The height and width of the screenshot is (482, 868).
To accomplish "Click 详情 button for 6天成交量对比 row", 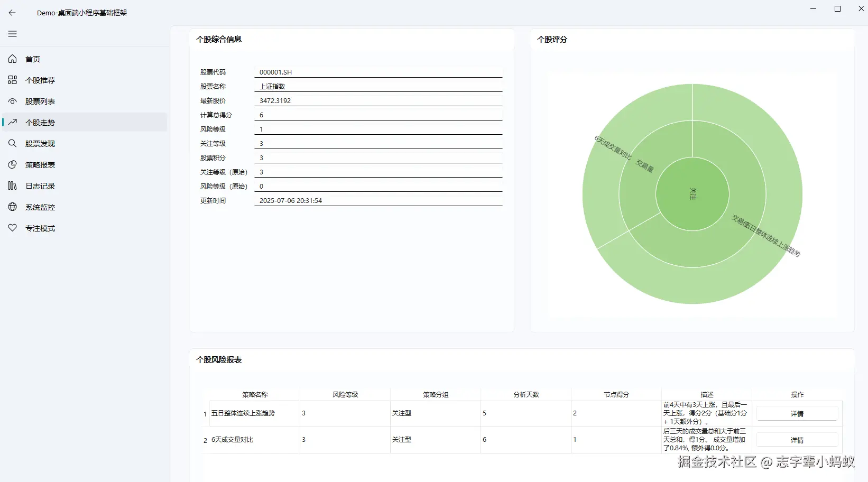I will click(797, 440).
